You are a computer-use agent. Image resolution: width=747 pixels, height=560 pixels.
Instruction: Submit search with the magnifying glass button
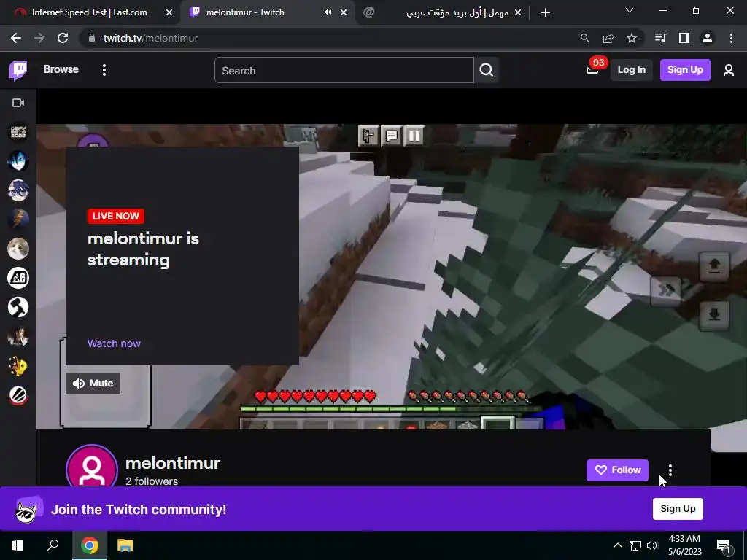487,71
